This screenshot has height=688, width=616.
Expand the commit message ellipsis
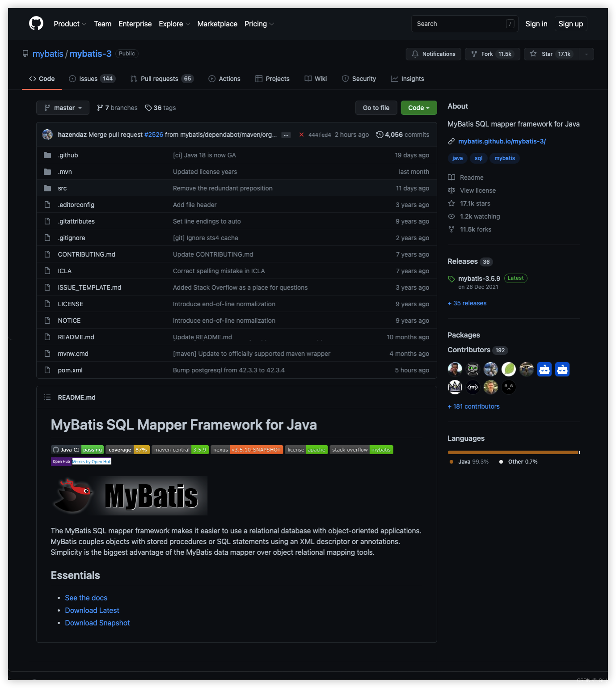point(286,135)
